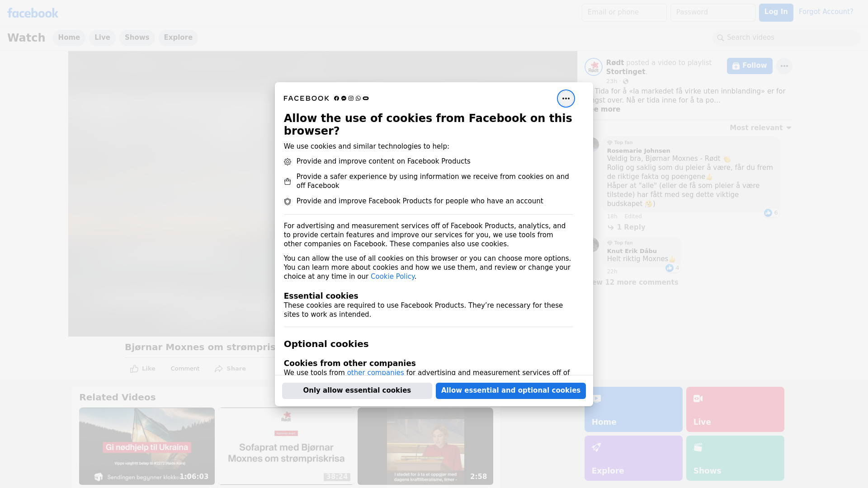Click the like reaction on Rosemarie's comment

(x=768, y=213)
